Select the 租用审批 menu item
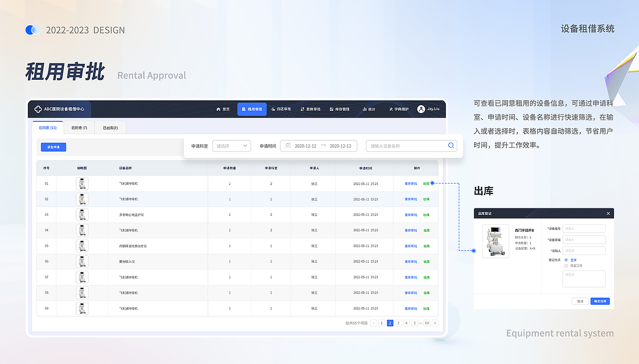 click(252, 109)
